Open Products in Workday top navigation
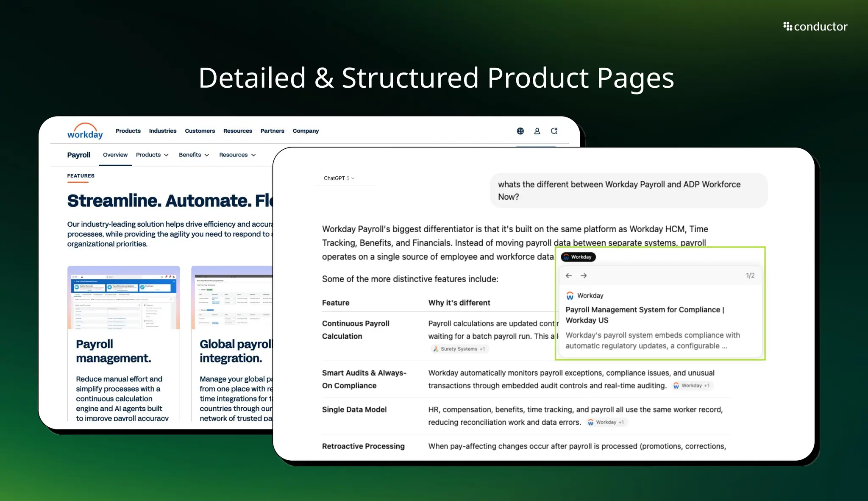The image size is (868, 501). tap(128, 131)
